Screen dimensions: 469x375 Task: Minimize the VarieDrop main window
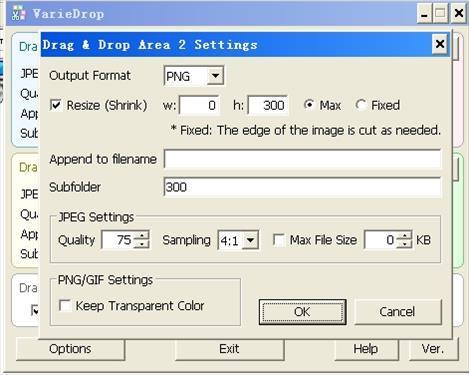424,14
